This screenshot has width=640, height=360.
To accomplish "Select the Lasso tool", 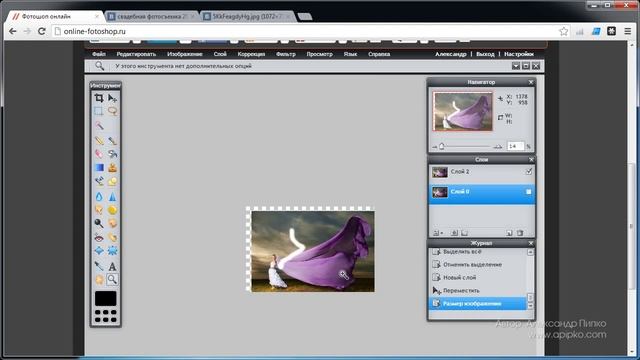I will (112, 111).
